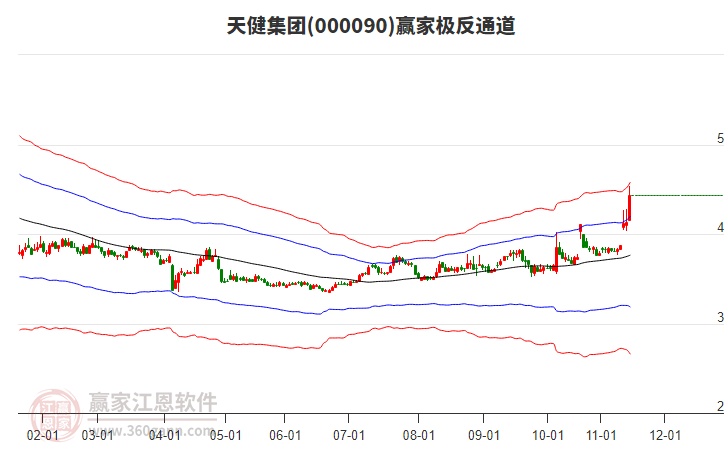
Task: Click the price axis label 5
Action: tap(720, 138)
